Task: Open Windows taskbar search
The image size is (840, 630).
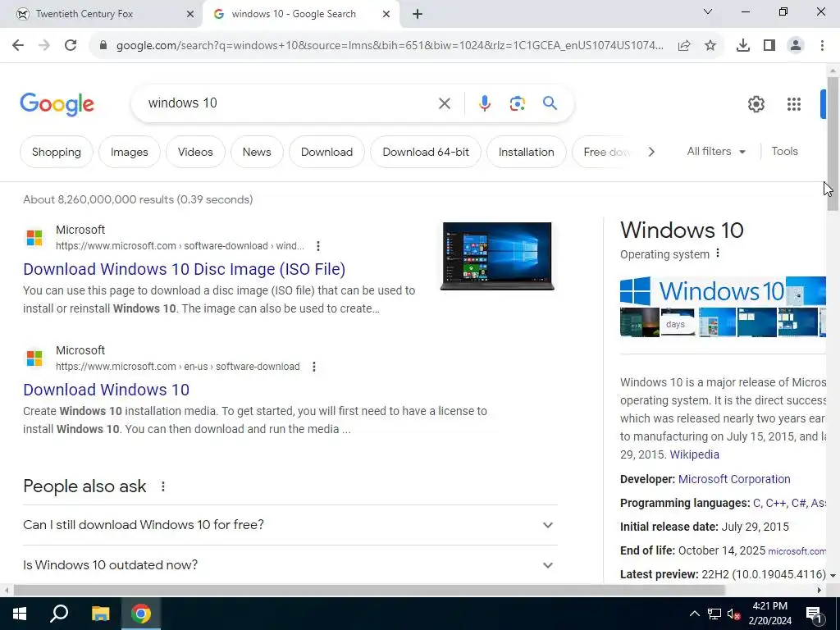Action: tap(59, 614)
